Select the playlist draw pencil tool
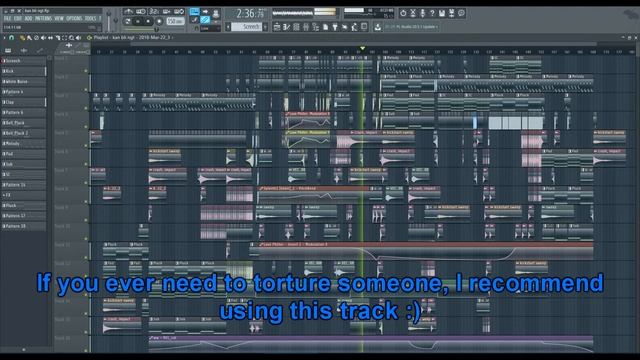Viewport: 640px width, 360px height. point(22,38)
